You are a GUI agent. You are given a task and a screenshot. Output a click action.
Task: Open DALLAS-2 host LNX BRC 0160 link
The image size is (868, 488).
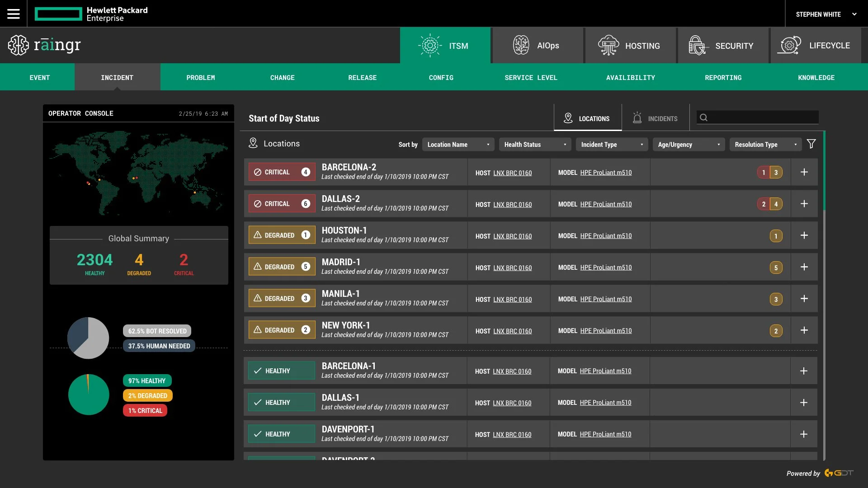pos(512,205)
